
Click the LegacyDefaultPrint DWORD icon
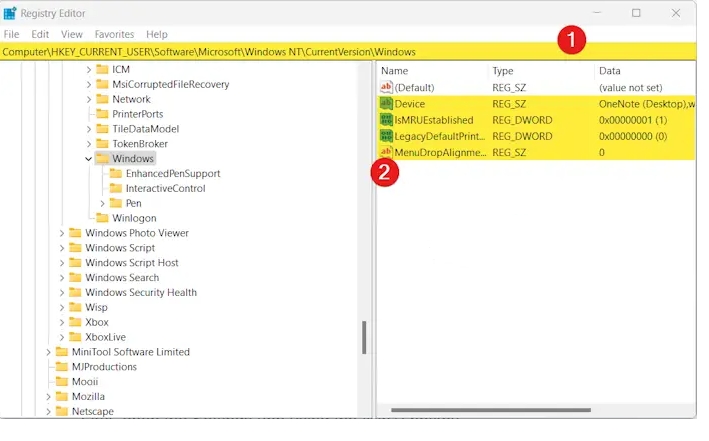(x=386, y=136)
